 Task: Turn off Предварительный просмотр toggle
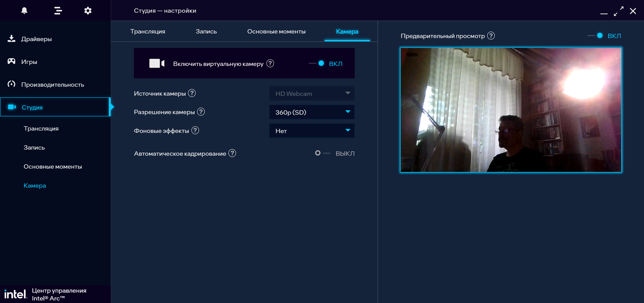(x=596, y=36)
